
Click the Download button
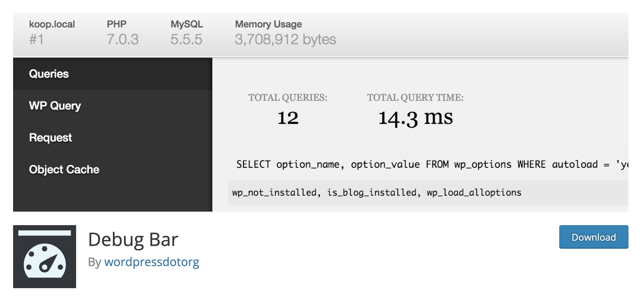(593, 237)
